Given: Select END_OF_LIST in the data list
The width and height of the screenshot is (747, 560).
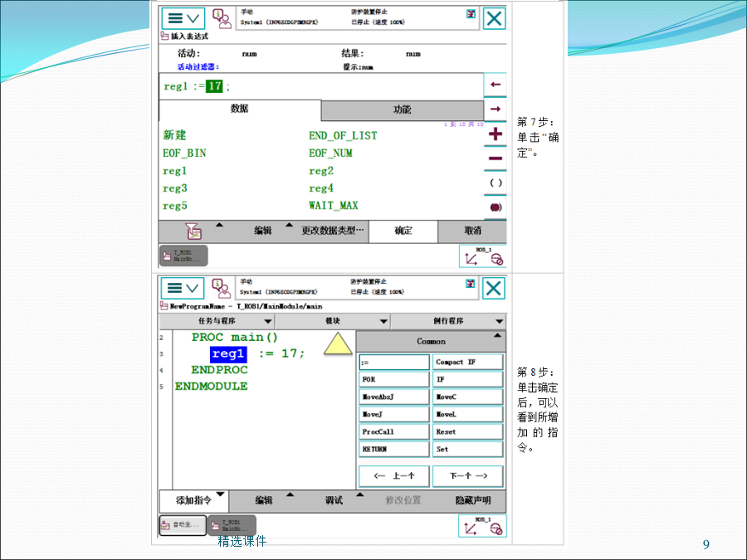Looking at the screenshot, I should click(343, 136).
